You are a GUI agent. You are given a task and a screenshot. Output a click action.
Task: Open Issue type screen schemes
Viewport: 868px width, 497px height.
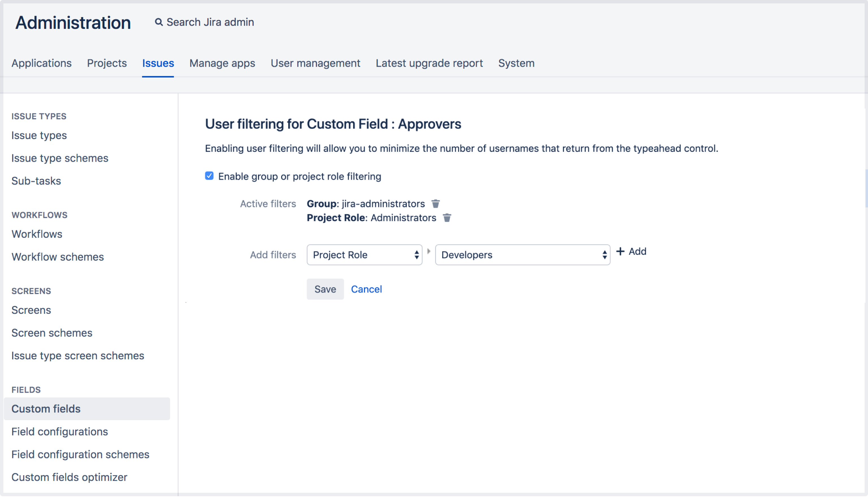[78, 356]
